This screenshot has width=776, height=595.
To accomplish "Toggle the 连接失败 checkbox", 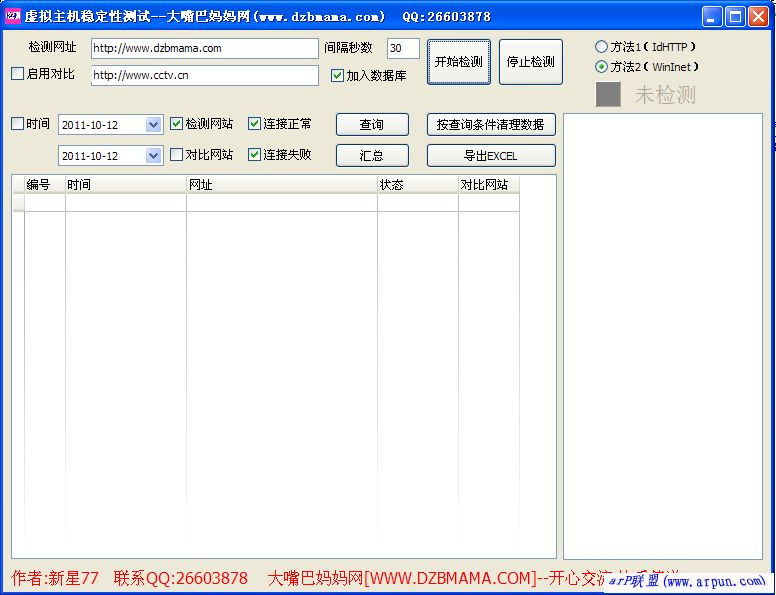I will click(255, 155).
